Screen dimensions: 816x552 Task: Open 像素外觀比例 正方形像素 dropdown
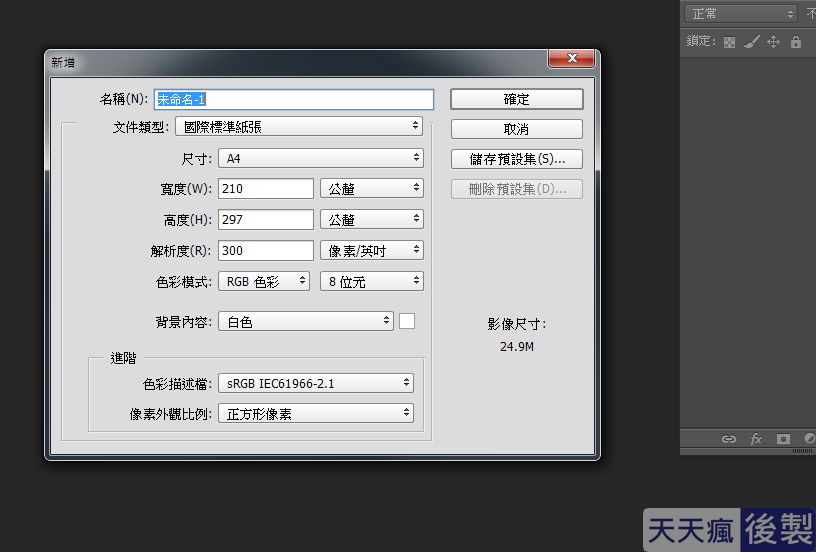316,414
